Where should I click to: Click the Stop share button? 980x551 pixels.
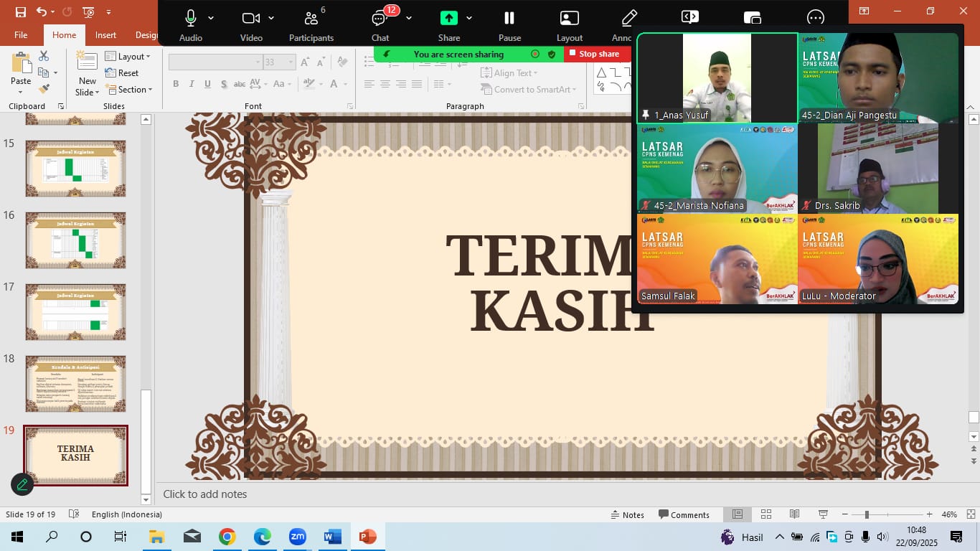click(x=593, y=54)
